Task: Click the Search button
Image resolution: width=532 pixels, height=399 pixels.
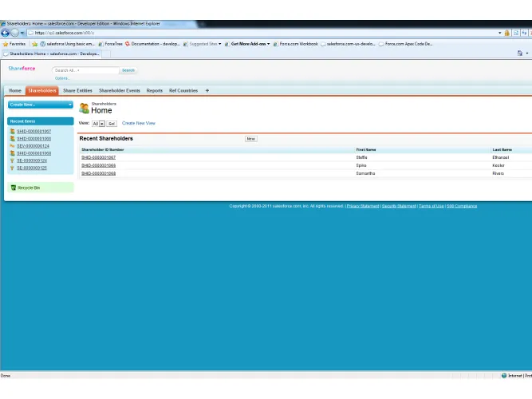Action: [x=128, y=70]
